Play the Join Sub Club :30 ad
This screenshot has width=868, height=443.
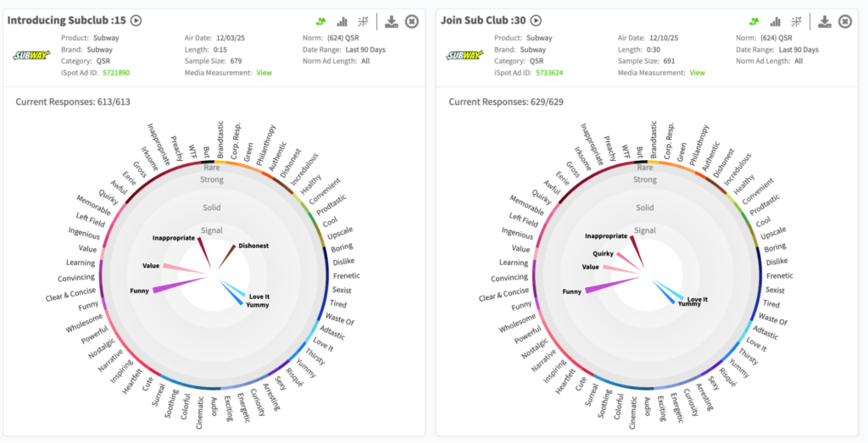(536, 21)
